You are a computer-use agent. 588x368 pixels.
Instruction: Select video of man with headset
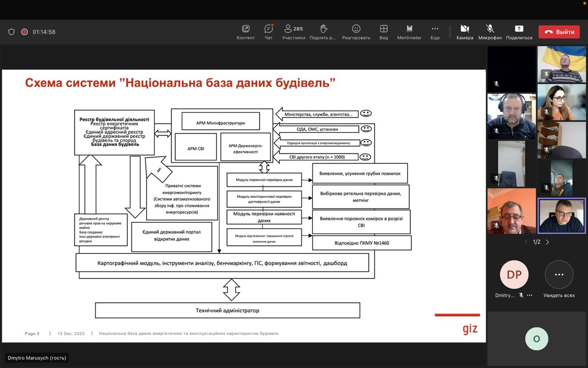(512, 116)
